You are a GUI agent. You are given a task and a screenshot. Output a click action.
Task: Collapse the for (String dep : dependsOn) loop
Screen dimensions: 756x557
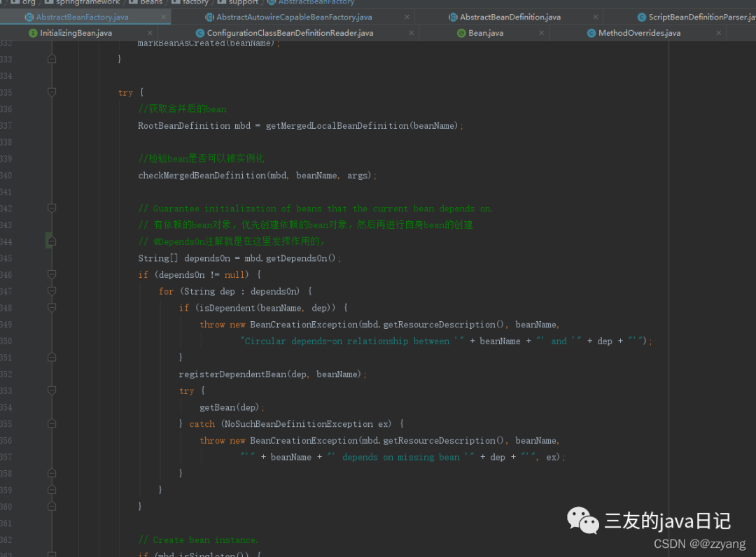52,291
